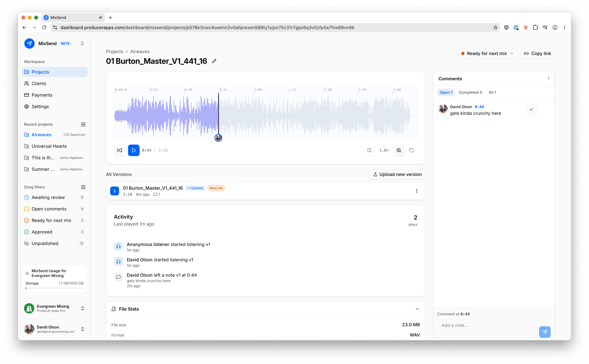The height and width of the screenshot is (364, 589).
Task: Go back in browser history
Action: tap(24, 28)
